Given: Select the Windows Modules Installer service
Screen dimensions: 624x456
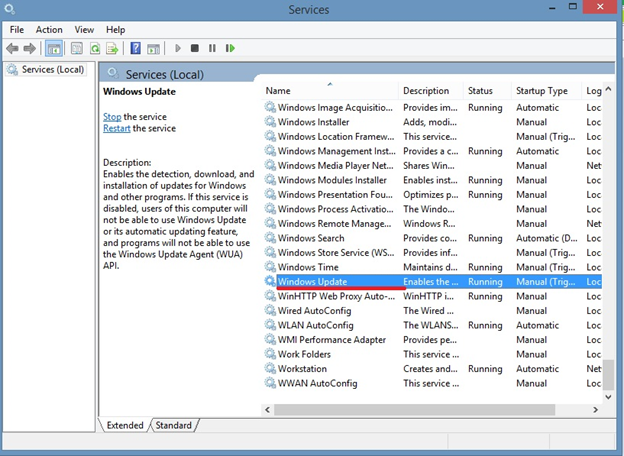Looking at the screenshot, I should click(x=433, y=180).
